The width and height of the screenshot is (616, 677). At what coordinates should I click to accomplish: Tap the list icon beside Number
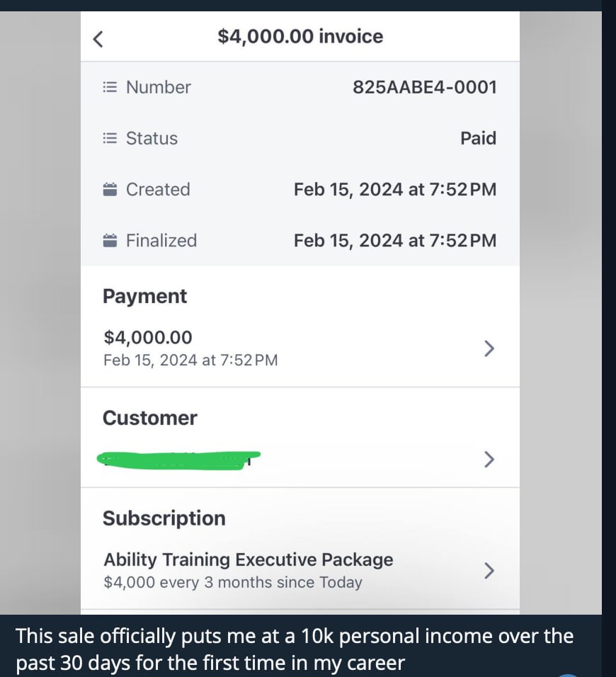pos(110,87)
